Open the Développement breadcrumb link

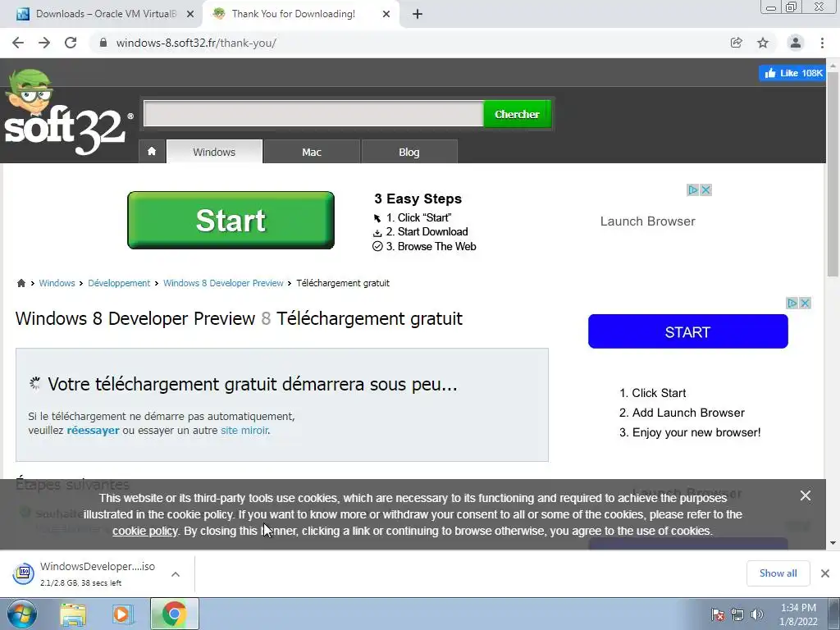(119, 283)
